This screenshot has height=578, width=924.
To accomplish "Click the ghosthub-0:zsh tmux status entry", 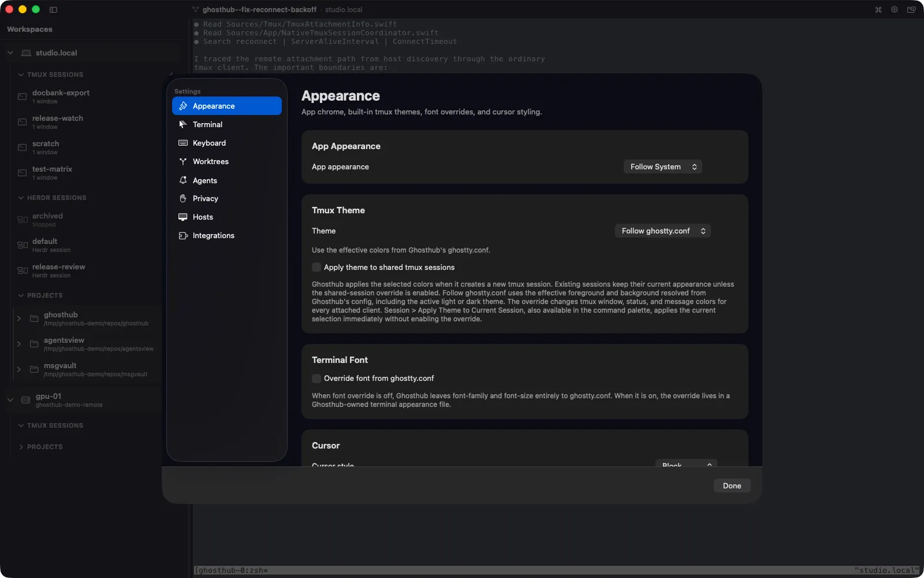I will pos(231,570).
